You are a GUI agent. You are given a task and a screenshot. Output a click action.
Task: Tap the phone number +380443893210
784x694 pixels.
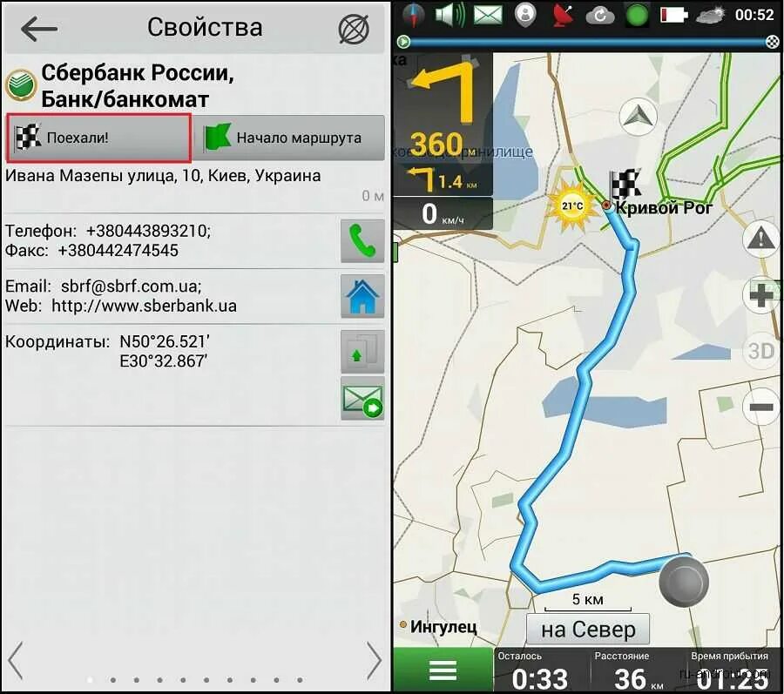click(x=148, y=231)
